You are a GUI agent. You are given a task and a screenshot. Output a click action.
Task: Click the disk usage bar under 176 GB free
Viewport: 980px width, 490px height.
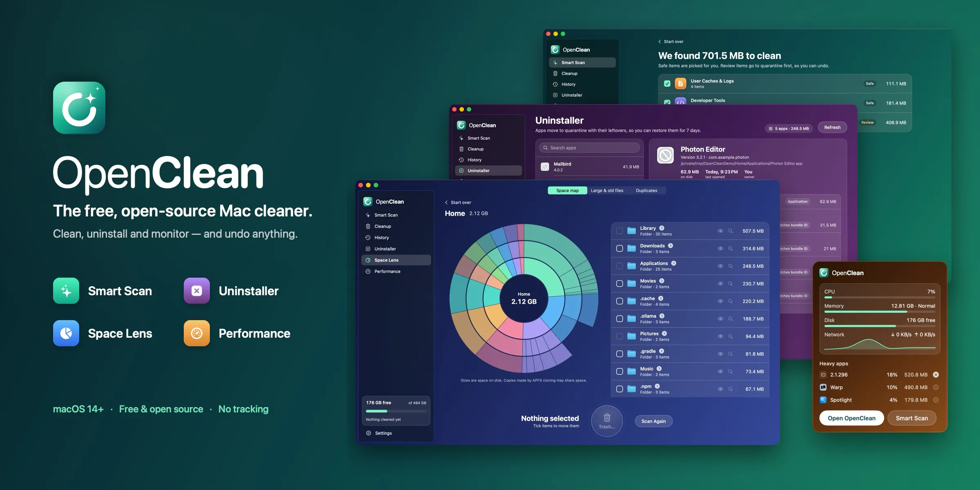click(396, 411)
